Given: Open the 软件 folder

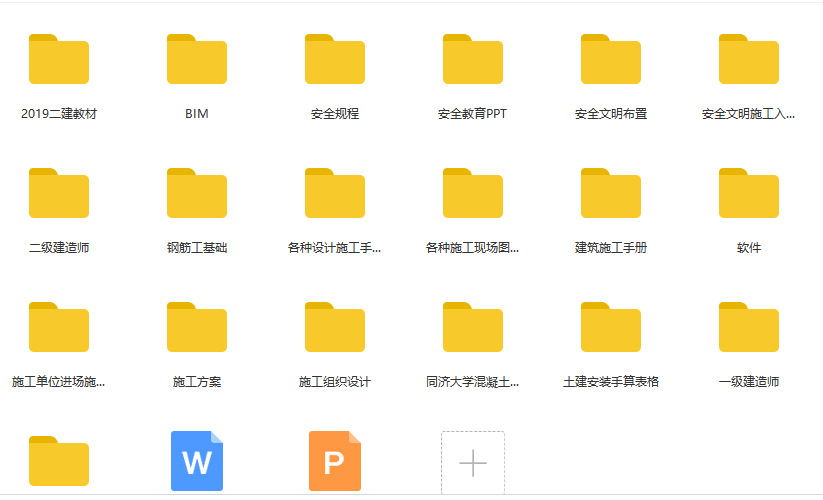Looking at the screenshot, I should tap(749, 194).
